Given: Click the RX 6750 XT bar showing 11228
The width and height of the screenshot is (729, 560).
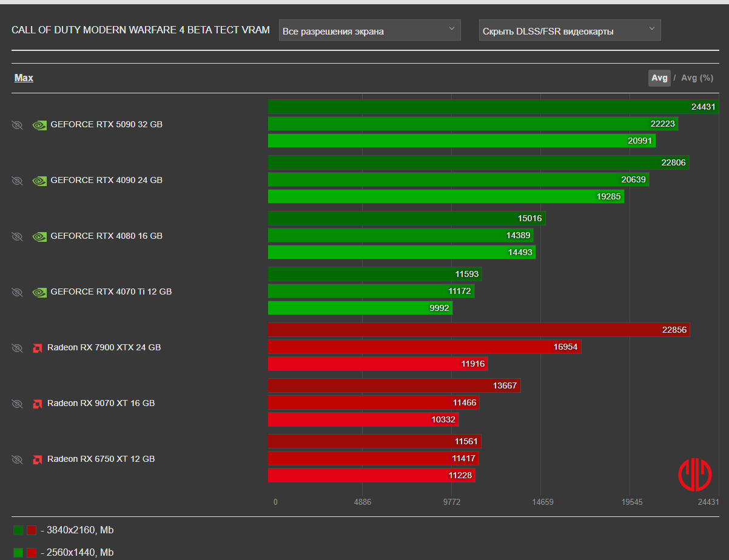Looking at the screenshot, I should tap(372, 475).
